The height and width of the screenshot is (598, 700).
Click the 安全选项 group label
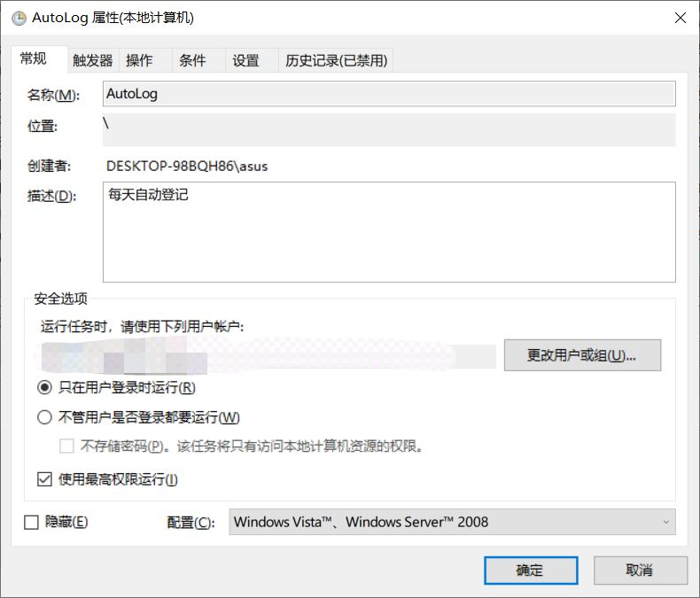[x=61, y=299]
